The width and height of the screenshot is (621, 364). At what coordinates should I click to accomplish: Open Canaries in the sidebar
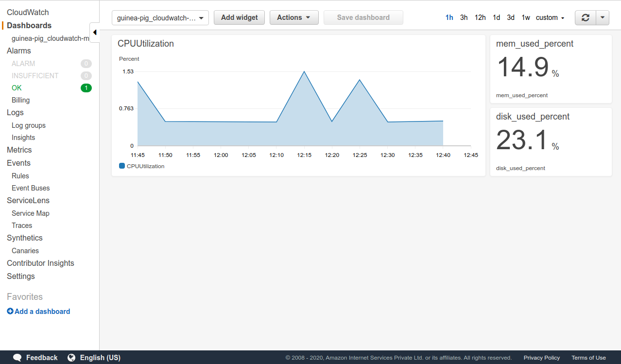click(25, 251)
